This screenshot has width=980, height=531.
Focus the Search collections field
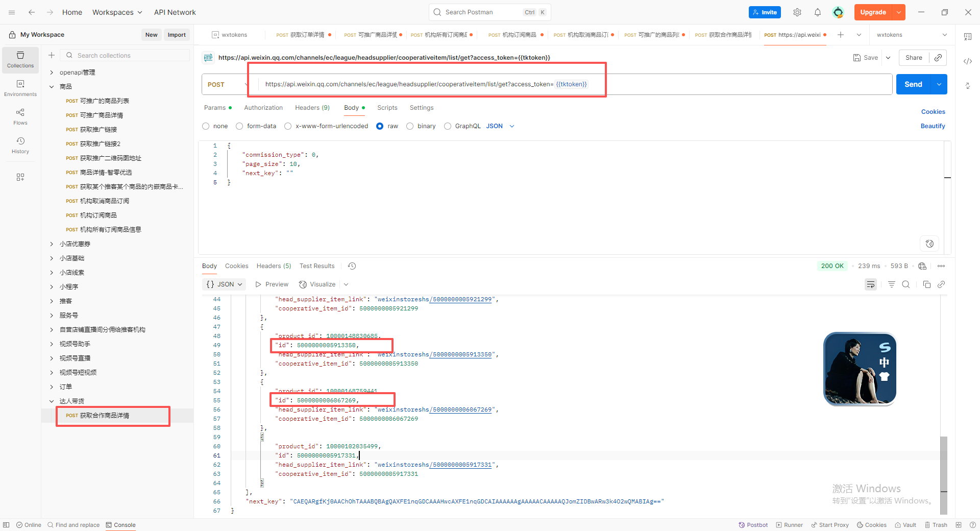pyautogui.click(x=125, y=55)
